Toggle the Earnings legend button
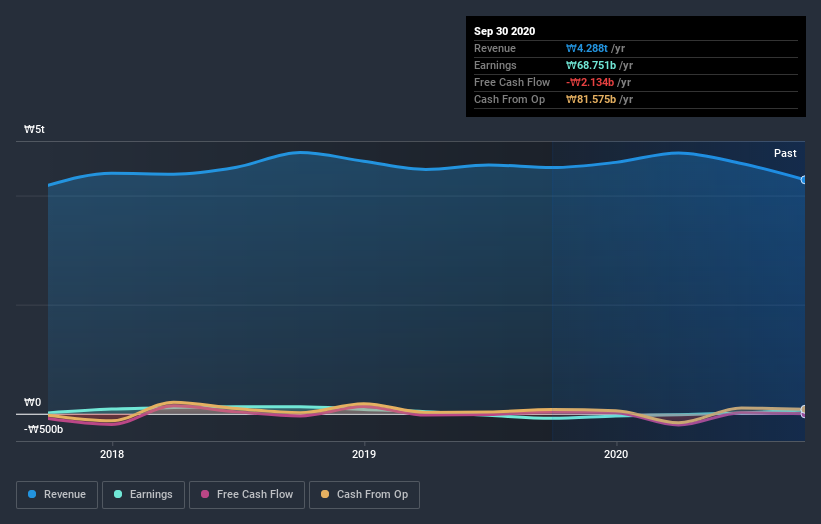 [143, 495]
